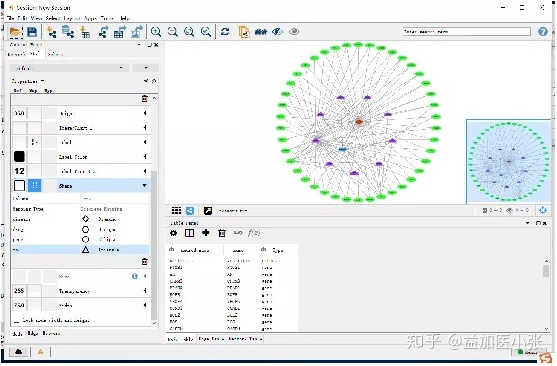Show table columns chooser icon
Viewport: 557px width, 366px height.
tap(189, 233)
